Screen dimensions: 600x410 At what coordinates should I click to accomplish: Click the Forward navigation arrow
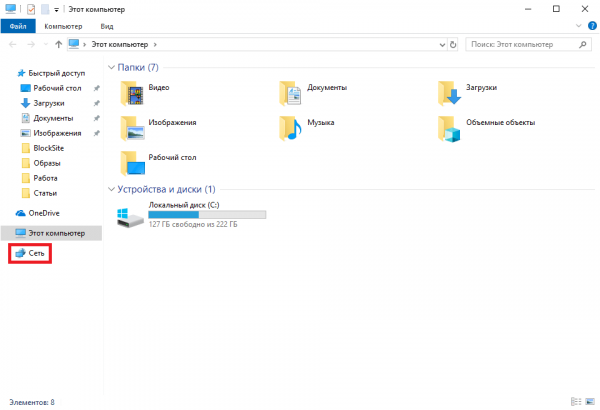(x=31, y=44)
